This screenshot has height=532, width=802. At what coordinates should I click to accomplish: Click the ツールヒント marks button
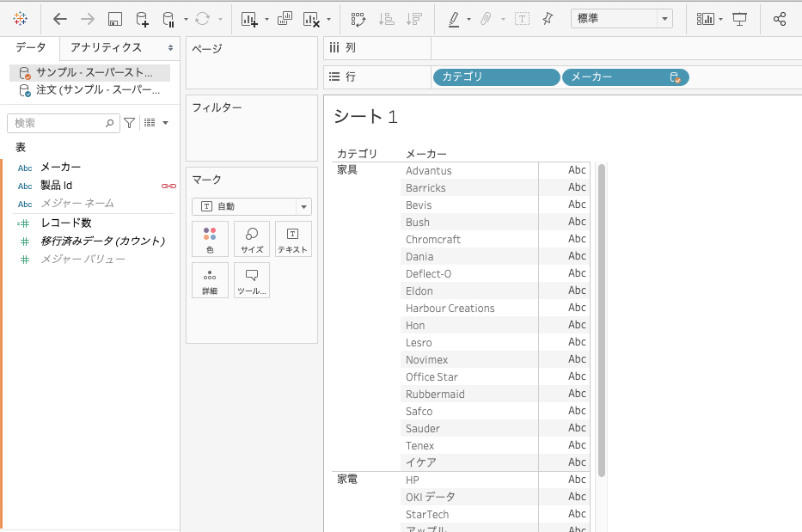[x=252, y=280]
